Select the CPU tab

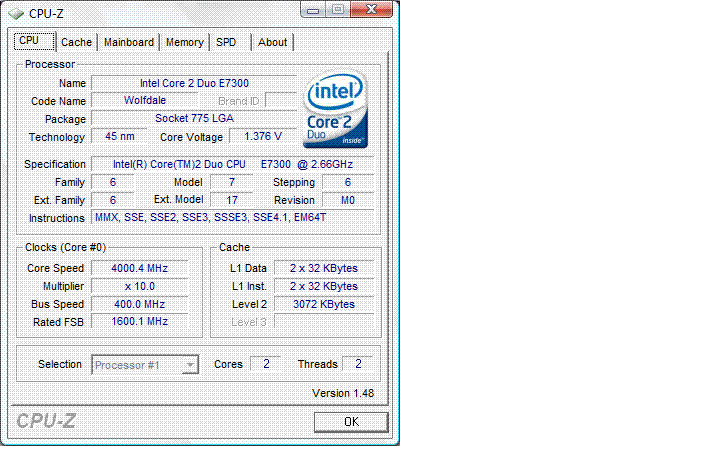coord(34,40)
